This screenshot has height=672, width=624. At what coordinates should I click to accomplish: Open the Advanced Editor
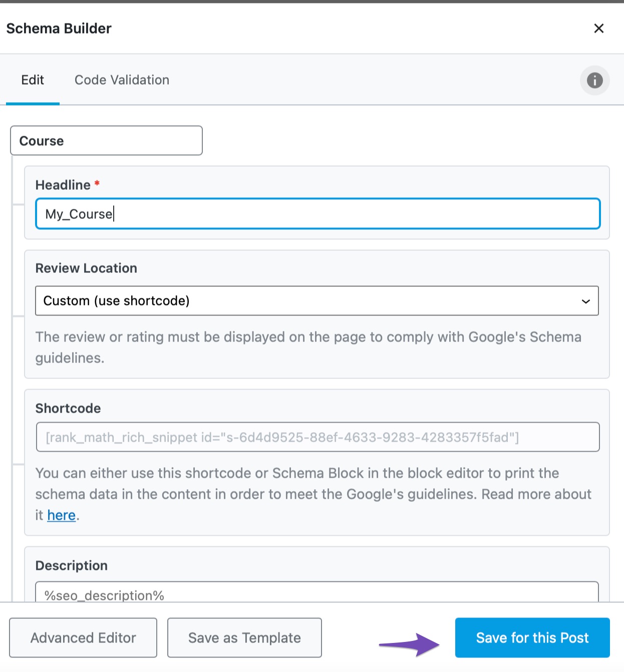coord(83,637)
